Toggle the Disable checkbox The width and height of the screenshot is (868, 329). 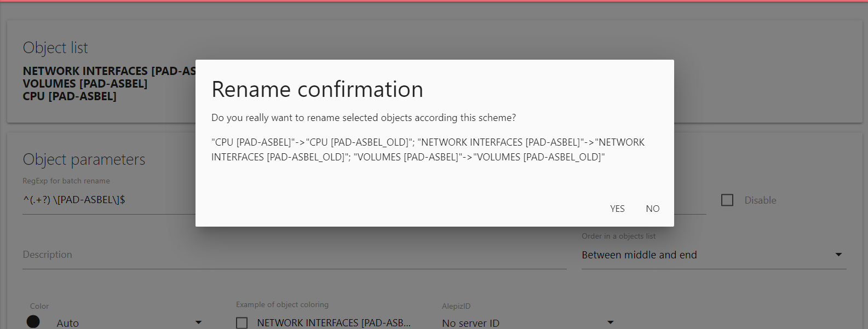(x=727, y=200)
